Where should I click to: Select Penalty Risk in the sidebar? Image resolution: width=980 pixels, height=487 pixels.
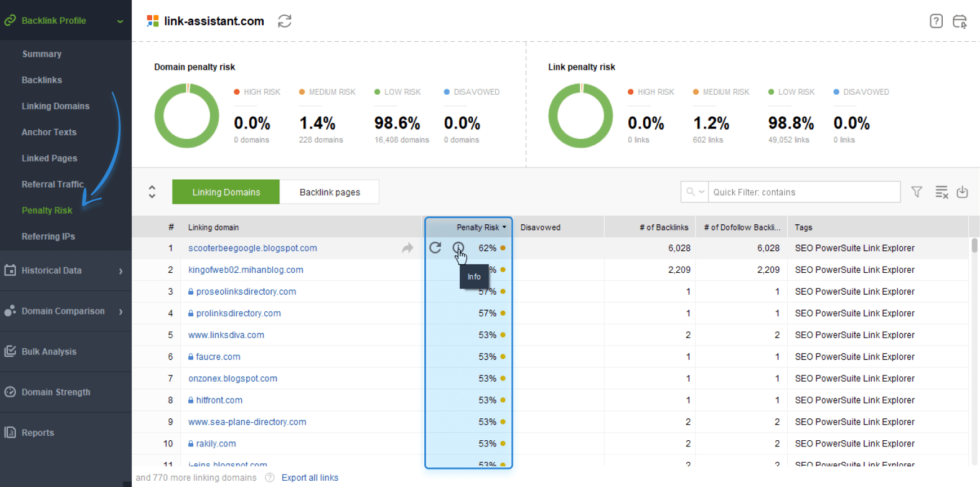pos(47,210)
